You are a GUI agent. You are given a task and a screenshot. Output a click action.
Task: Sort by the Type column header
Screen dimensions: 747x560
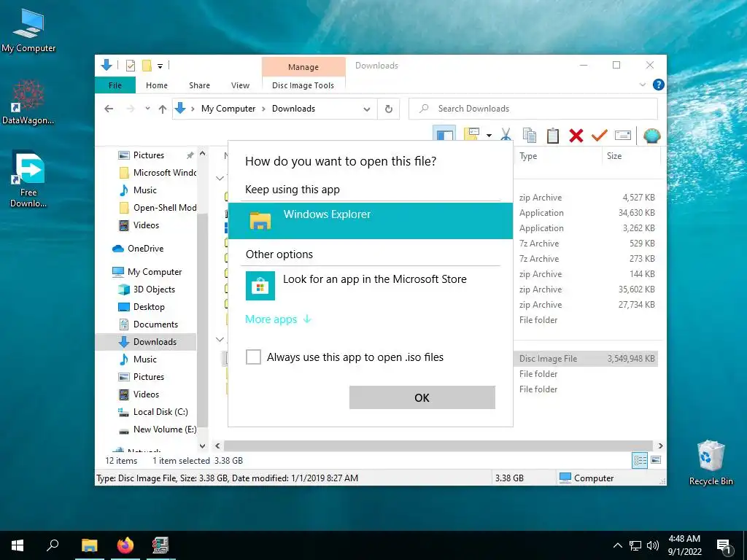(x=528, y=156)
